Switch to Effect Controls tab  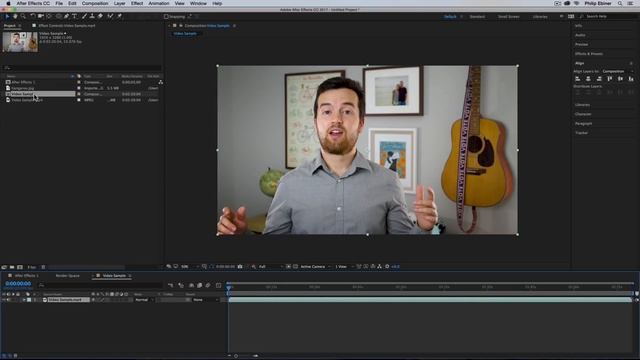(x=67, y=25)
